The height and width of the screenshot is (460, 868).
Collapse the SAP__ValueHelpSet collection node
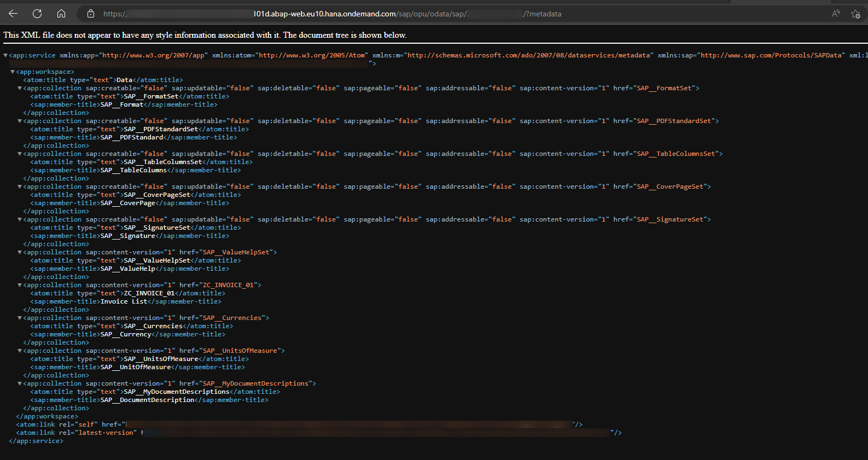tap(20, 252)
